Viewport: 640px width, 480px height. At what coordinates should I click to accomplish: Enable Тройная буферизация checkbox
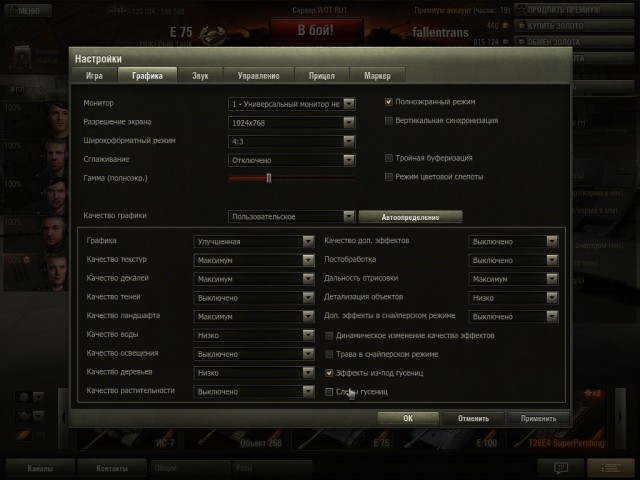[389, 158]
